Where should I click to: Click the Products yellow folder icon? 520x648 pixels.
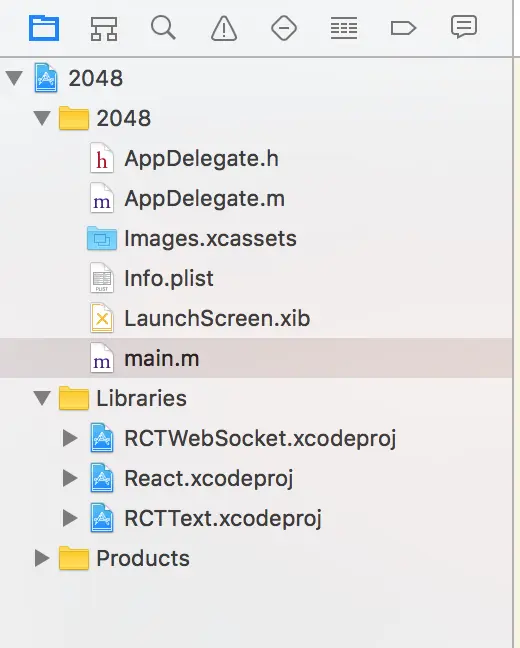(74, 558)
